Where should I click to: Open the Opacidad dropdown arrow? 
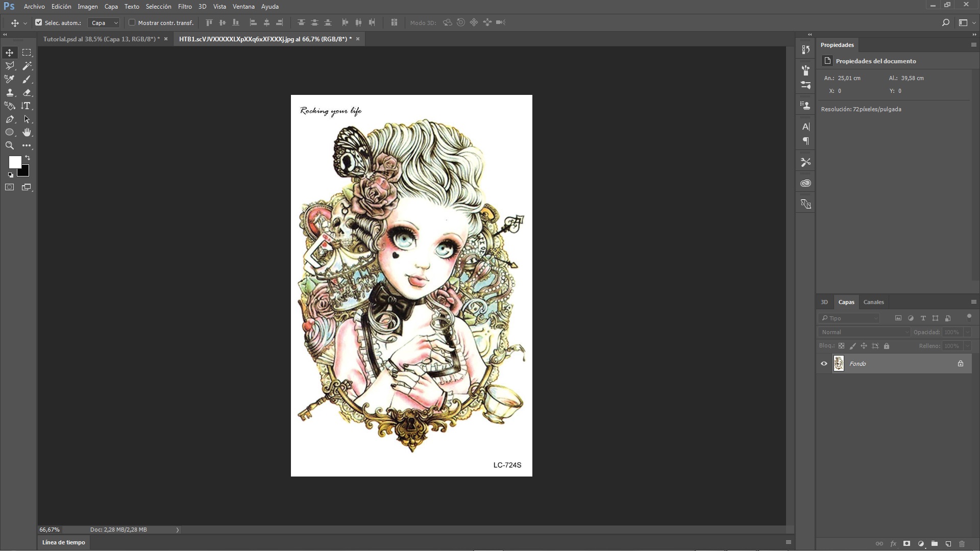[967, 332]
